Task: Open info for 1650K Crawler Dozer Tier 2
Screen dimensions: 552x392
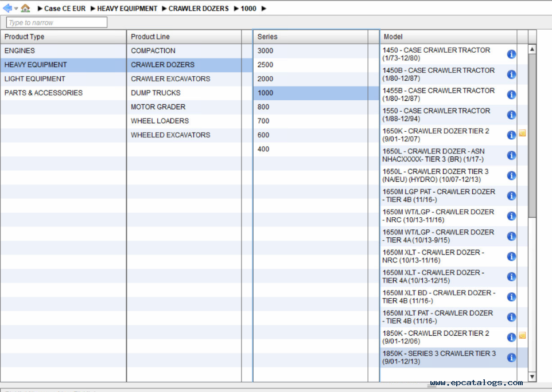Action: pos(511,135)
